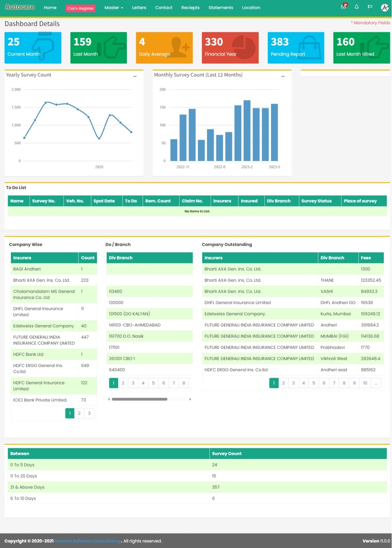The image size is (392, 548).
Task: Open the mail notifications icon
Action: 344,7
